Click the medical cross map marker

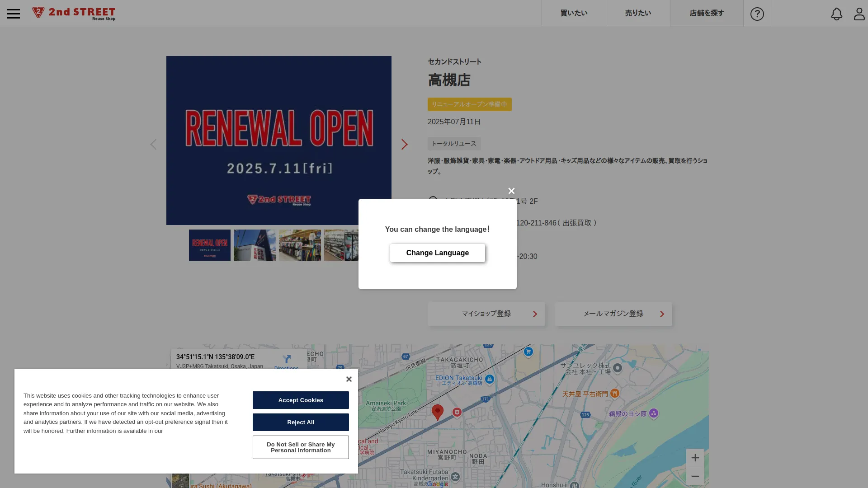point(457,412)
